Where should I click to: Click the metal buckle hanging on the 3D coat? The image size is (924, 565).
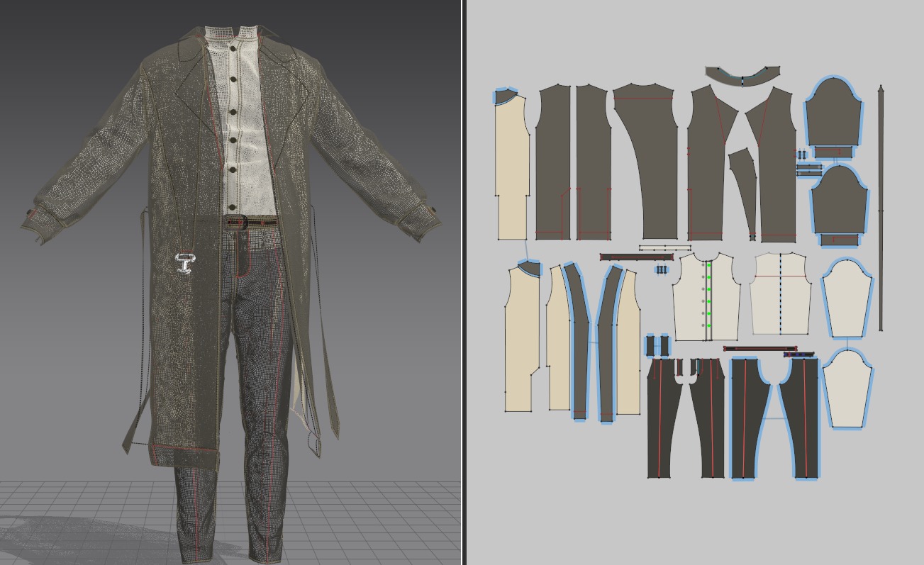[x=185, y=262]
